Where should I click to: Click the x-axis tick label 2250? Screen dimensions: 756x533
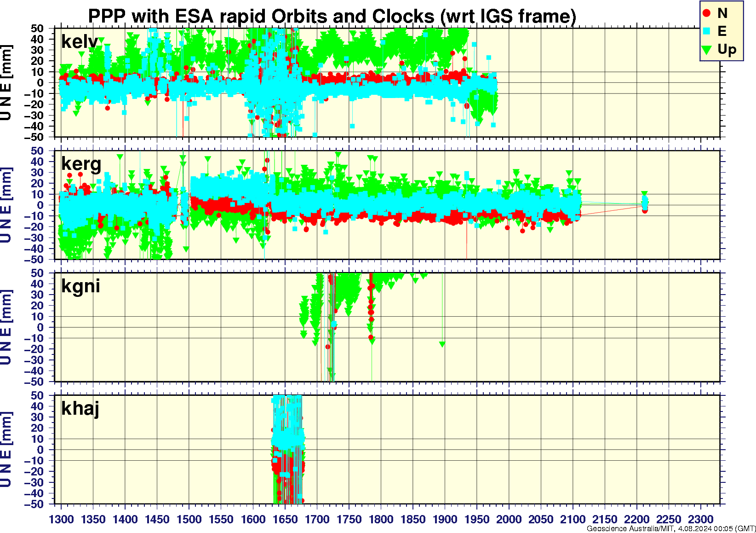pos(669,519)
